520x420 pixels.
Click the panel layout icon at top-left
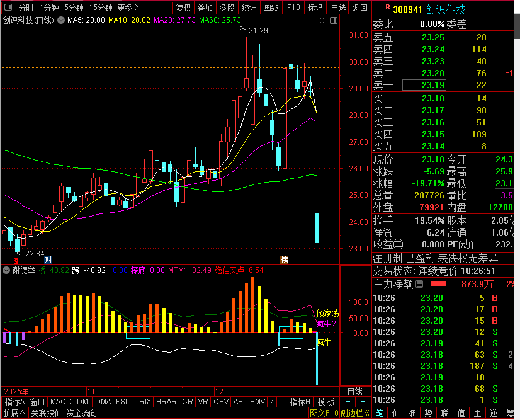8,8
